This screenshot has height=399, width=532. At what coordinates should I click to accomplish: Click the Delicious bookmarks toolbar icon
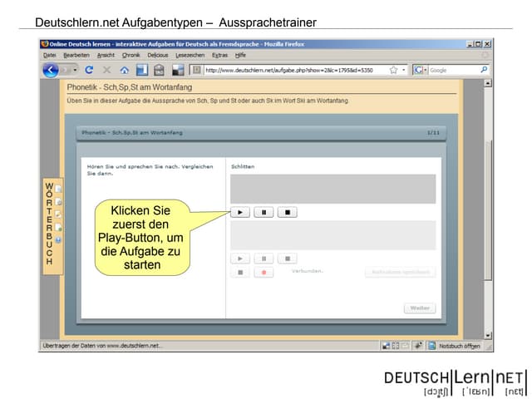pos(142,70)
